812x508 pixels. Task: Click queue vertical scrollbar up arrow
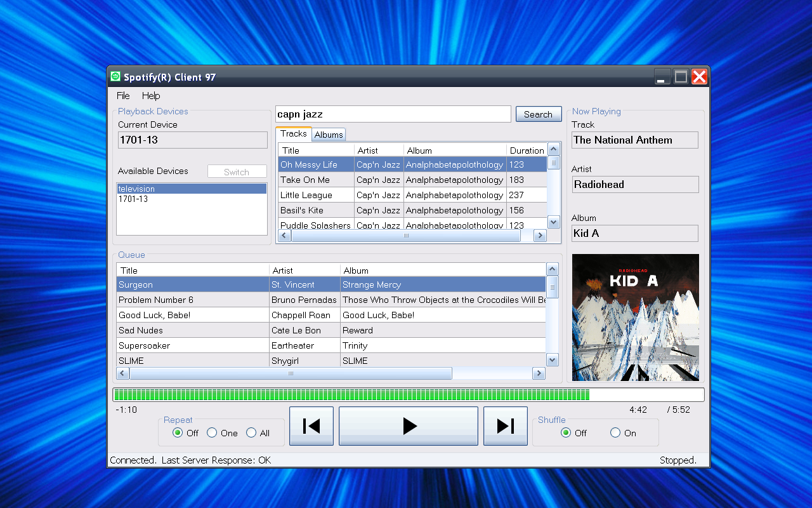[x=553, y=269]
